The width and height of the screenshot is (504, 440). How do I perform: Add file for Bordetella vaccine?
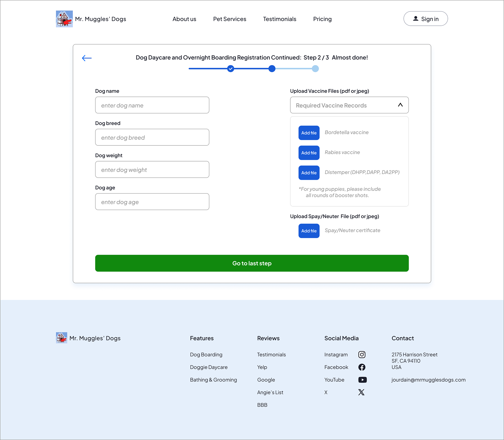coord(309,133)
